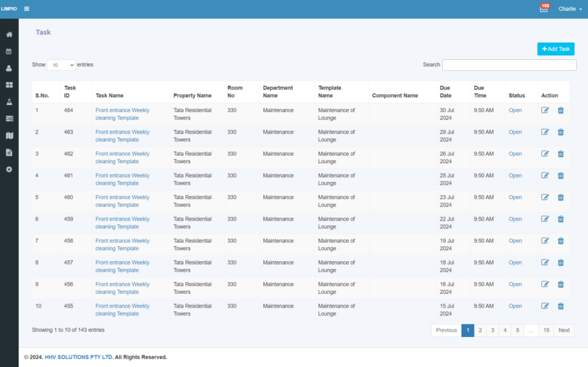Edit task 458

pyautogui.click(x=545, y=241)
